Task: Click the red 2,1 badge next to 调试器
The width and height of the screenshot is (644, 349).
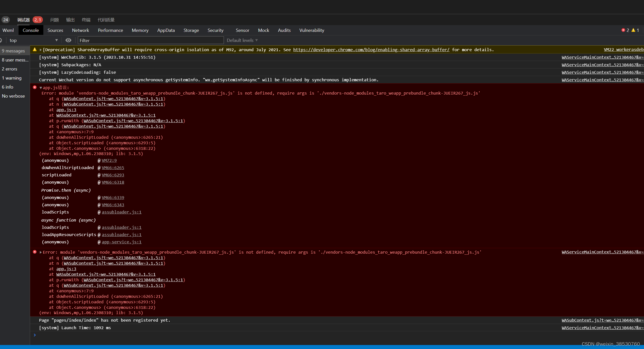Action: (x=38, y=20)
